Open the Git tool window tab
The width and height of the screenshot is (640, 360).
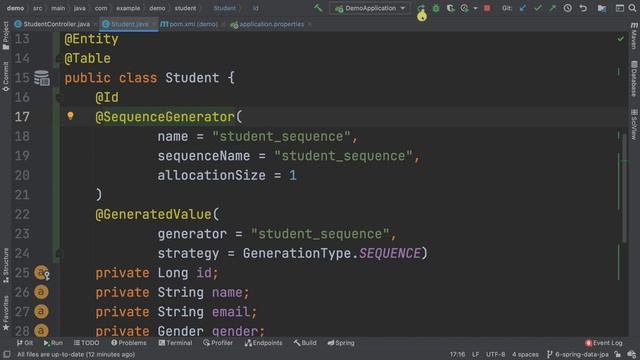point(25,343)
